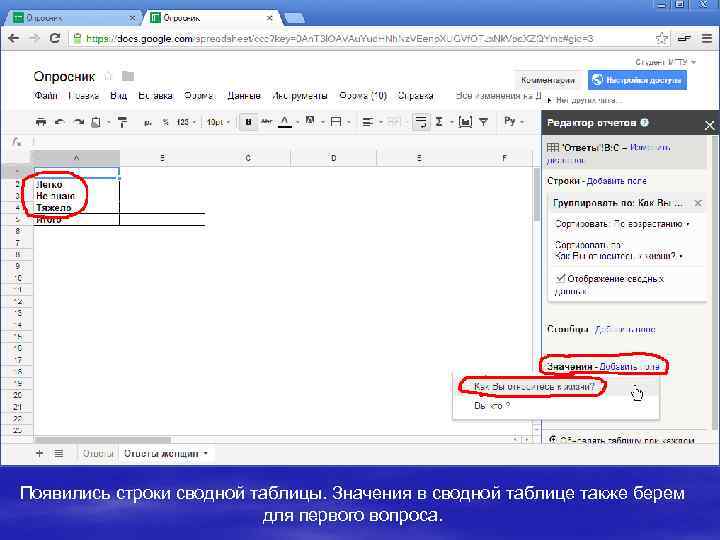Click the help icon beside Редактор отчетов

click(644, 123)
